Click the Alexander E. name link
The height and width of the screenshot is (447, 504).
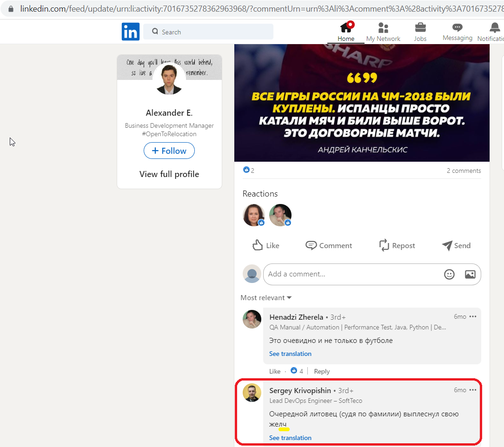click(x=169, y=113)
